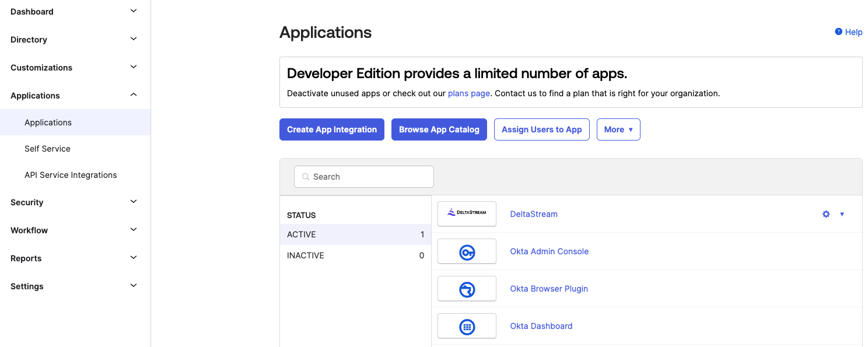
Task: Click the STATUS filter heading
Action: pos(302,215)
